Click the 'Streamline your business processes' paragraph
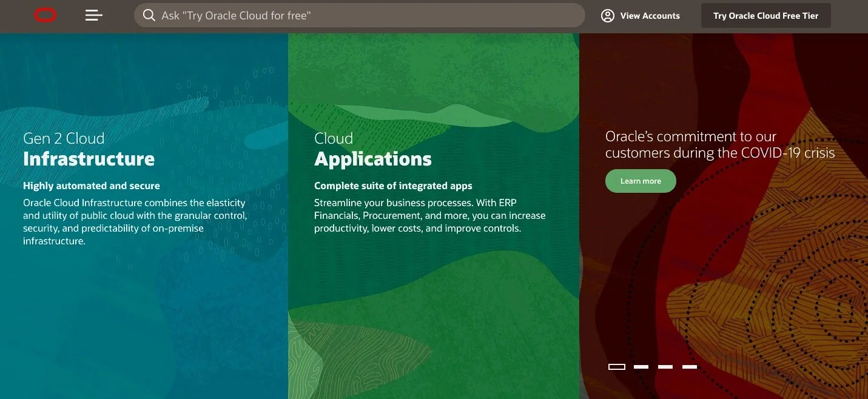This screenshot has width=868, height=399. pos(430,215)
